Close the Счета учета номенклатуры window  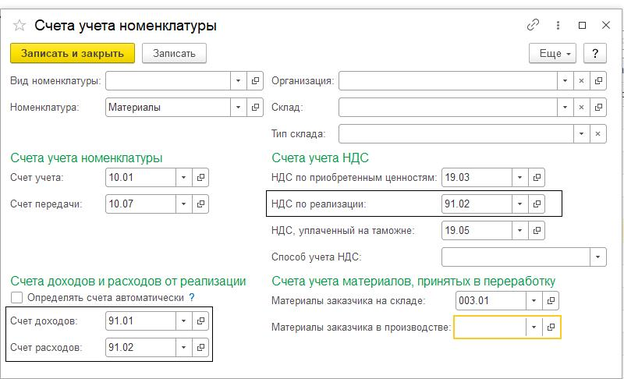tap(606, 25)
